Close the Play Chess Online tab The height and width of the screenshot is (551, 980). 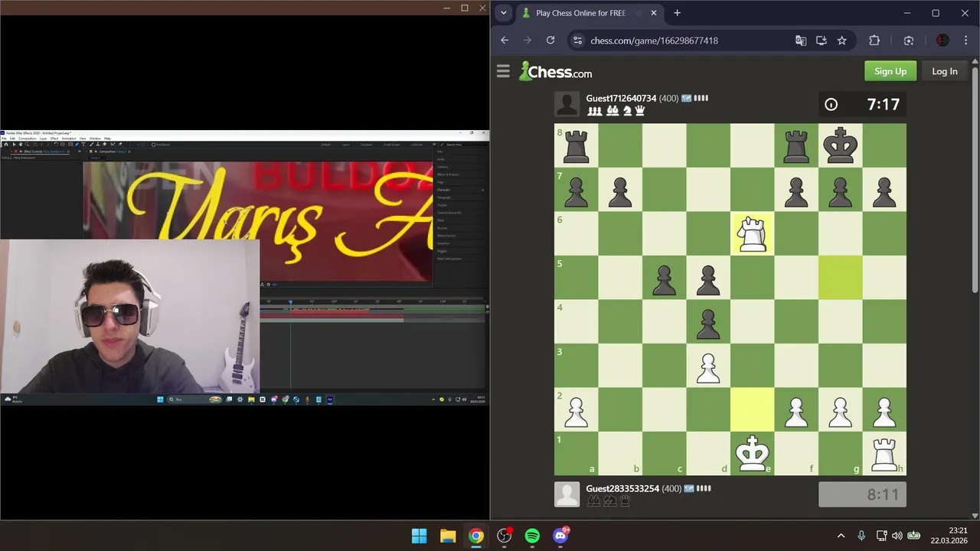(x=654, y=13)
